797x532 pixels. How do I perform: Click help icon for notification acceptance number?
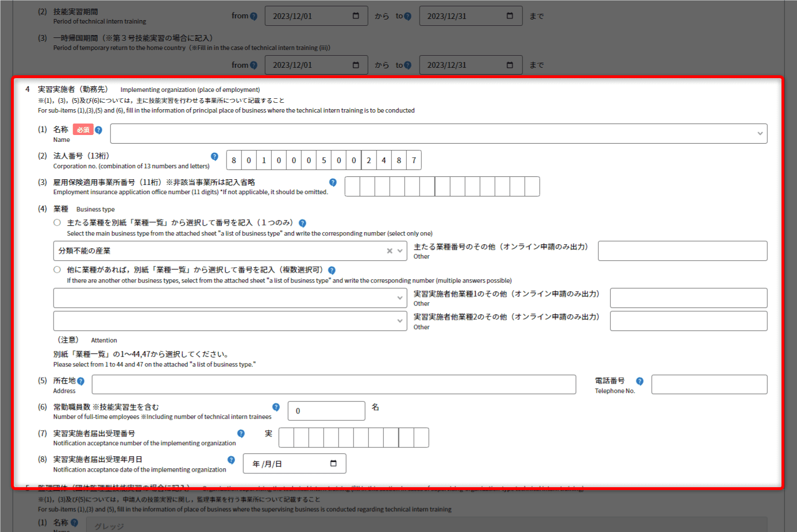click(241, 433)
